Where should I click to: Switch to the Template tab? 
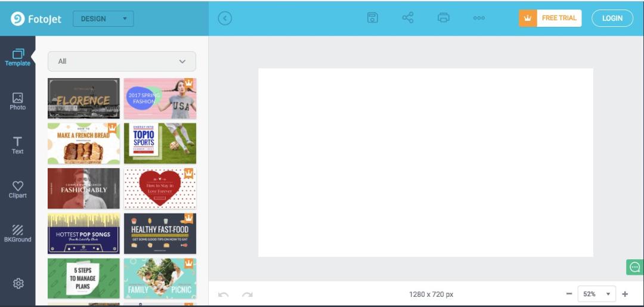click(18, 57)
